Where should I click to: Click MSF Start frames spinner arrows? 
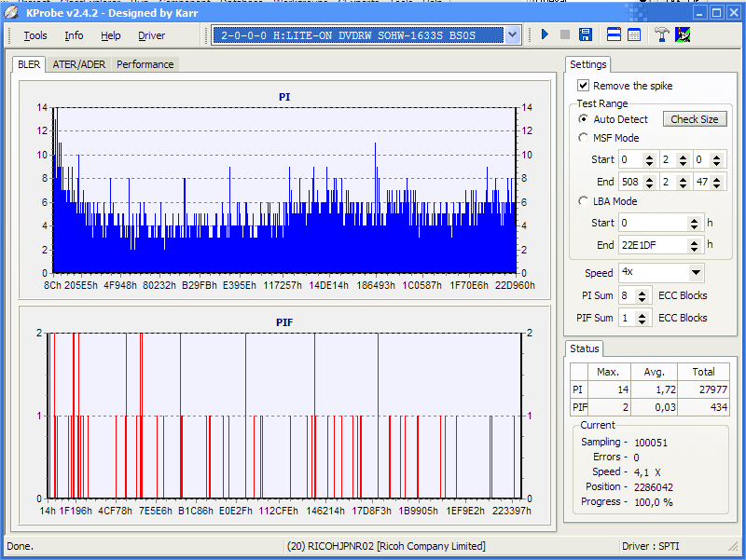716,159
